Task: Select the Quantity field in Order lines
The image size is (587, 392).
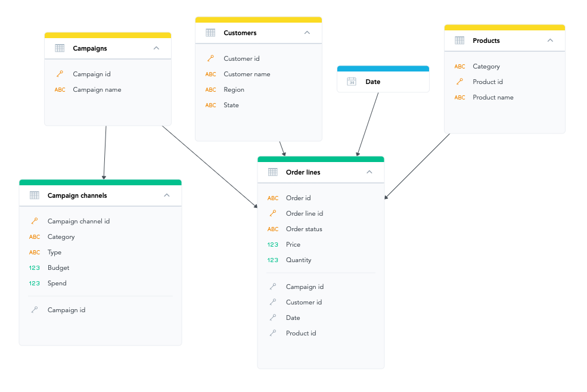Action: (299, 260)
